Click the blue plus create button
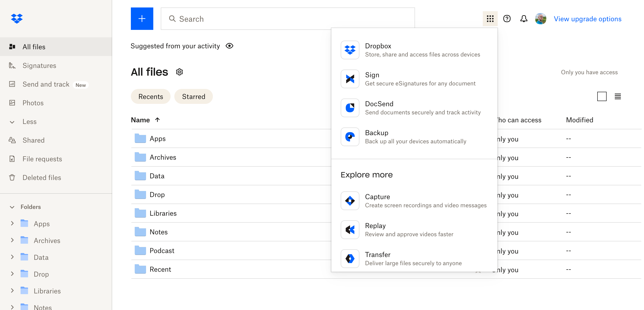 [x=142, y=19]
